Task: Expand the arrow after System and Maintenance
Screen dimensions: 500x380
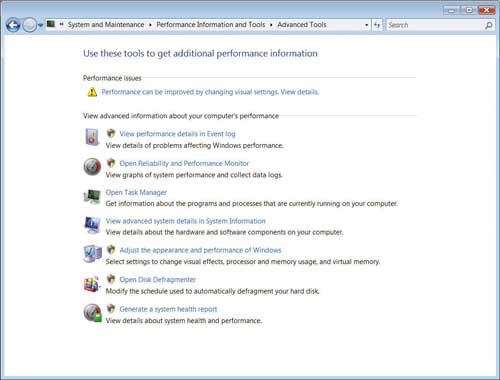Action: point(150,25)
